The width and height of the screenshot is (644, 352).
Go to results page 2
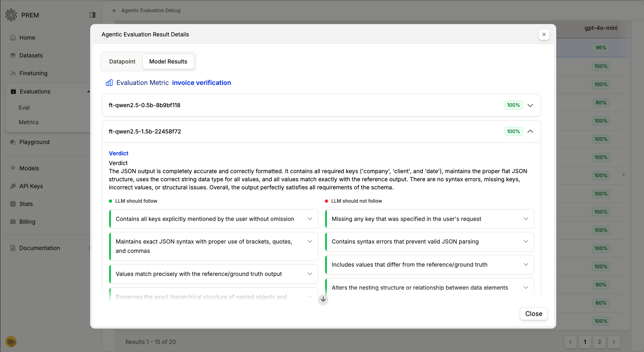[600, 342]
